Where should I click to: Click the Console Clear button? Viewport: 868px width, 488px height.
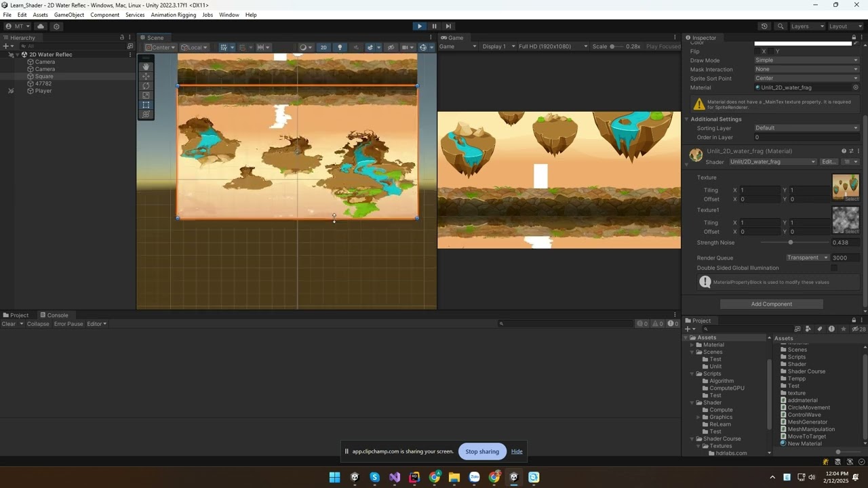pyautogui.click(x=9, y=324)
